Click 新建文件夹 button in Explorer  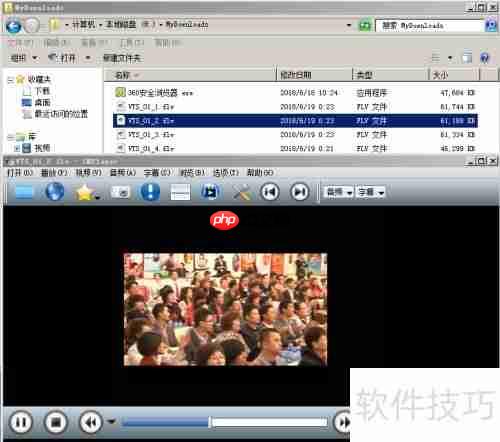pyautogui.click(x=122, y=58)
